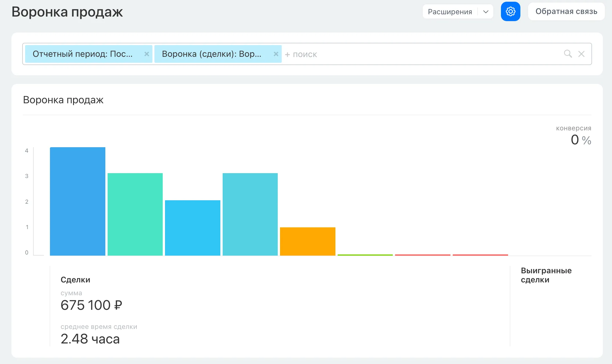The width and height of the screenshot is (612, 364).
Task: Click the конверсия 0 % indicator
Action: click(574, 136)
